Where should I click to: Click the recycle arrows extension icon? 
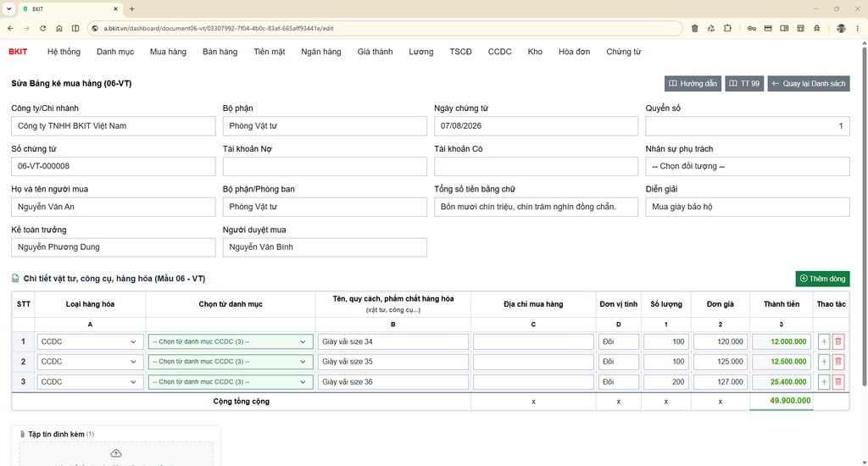(x=711, y=28)
